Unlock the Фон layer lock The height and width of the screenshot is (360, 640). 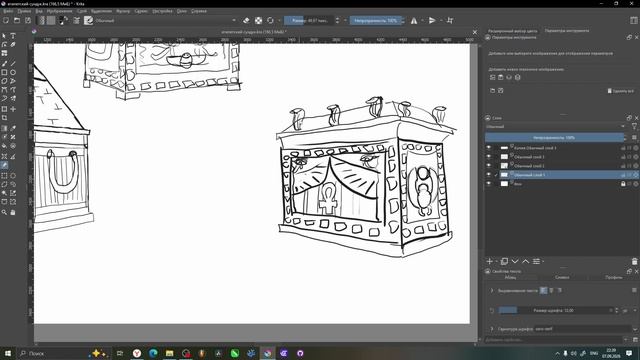pos(623,184)
